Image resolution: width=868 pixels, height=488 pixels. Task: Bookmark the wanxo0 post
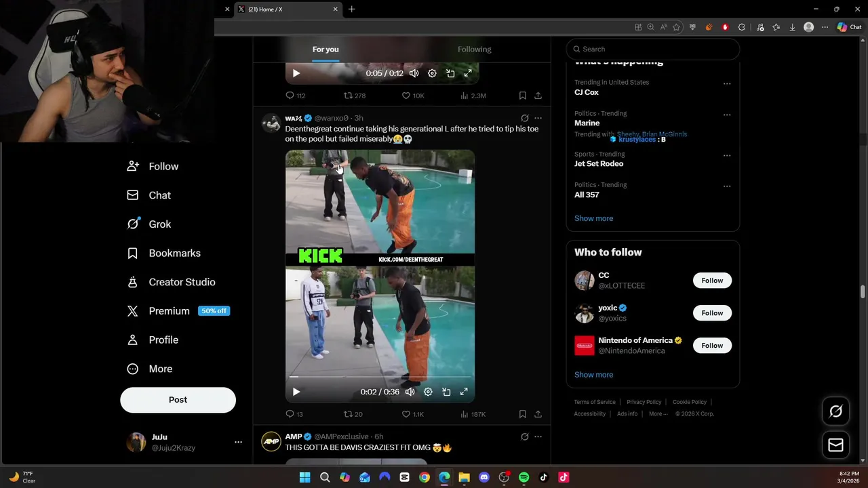[522, 414]
